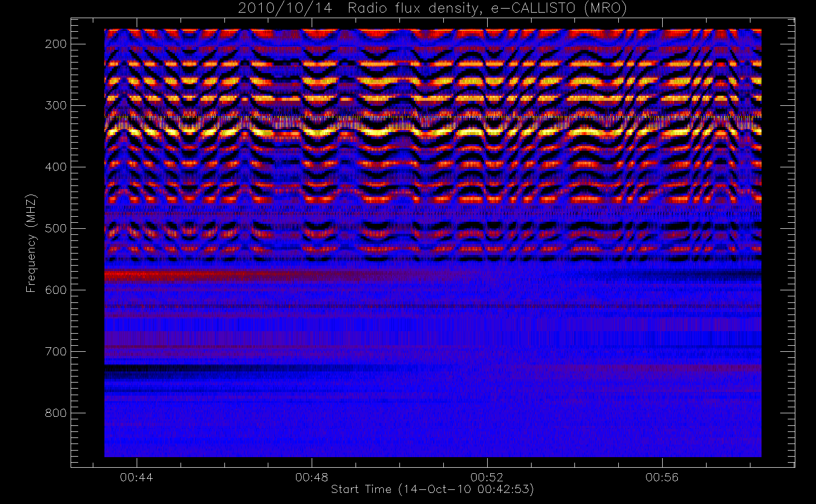This screenshot has height=504, width=816.
Task: Click the 500 frequency tick label
Action: 56,228
